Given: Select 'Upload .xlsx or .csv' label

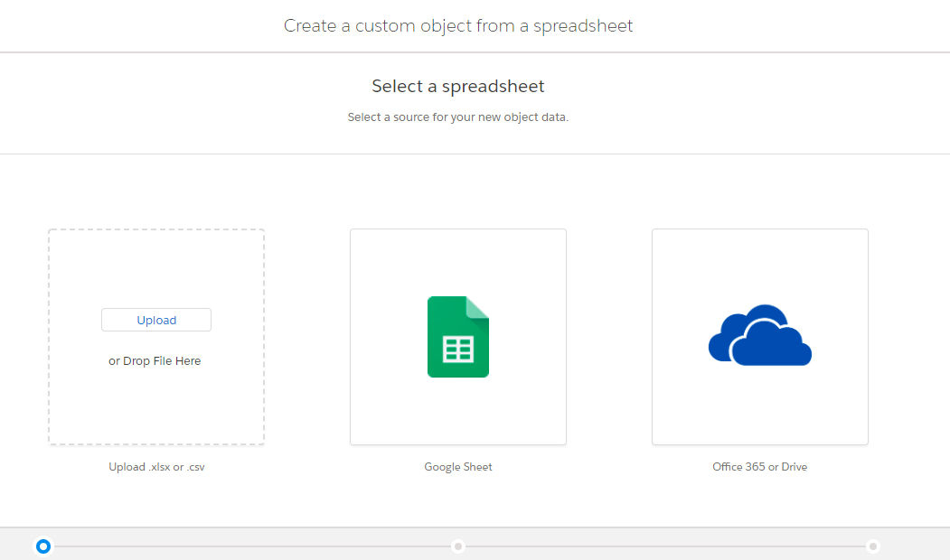Looking at the screenshot, I should (x=156, y=467).
